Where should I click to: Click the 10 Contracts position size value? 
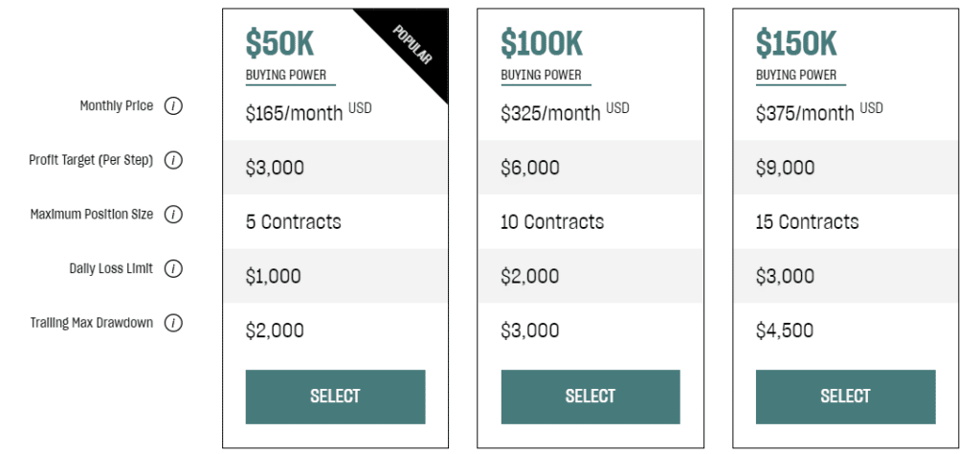[x=552, y=222]
